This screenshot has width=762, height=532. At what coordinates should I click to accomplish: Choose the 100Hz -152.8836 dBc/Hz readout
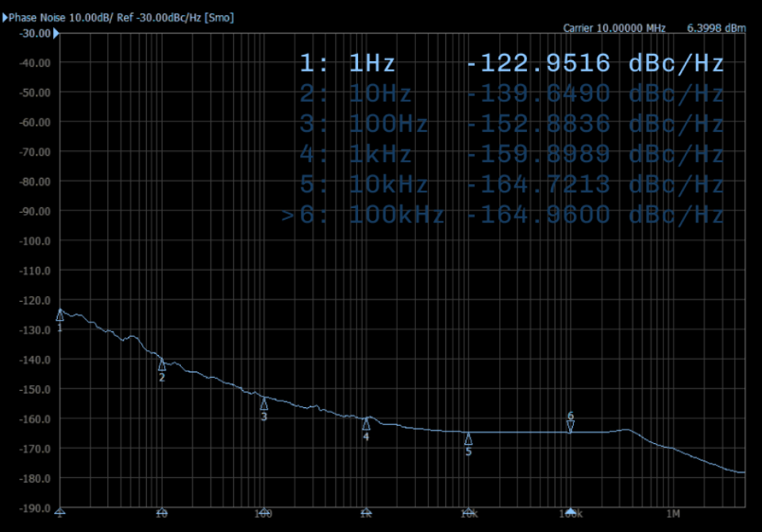(511, 124)
